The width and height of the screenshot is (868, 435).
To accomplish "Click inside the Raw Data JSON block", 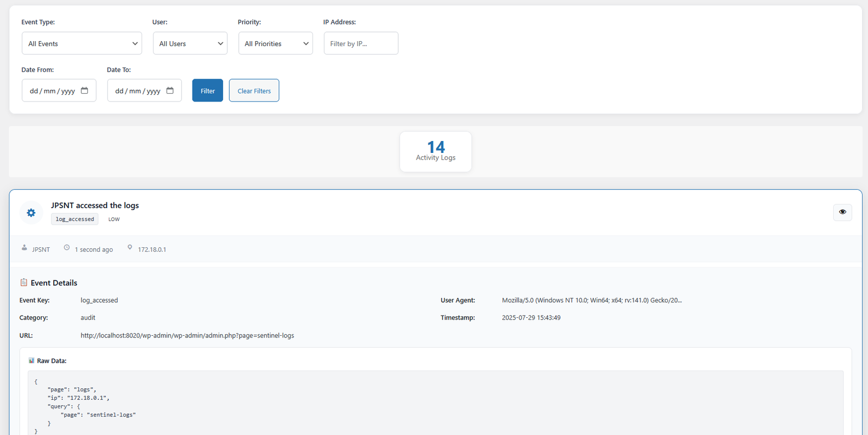I will point(436,402).
